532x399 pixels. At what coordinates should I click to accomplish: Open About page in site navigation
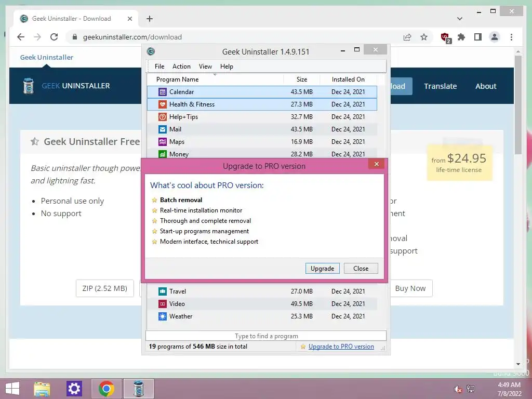(x=486, y=86)
